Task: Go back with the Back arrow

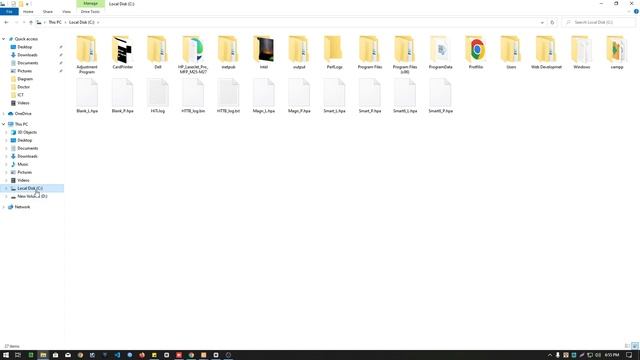Action: pos(6,22)
